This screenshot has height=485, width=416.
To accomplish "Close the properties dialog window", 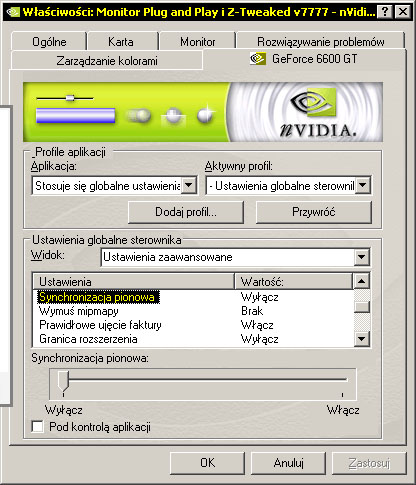I will [x=403, y=12].
